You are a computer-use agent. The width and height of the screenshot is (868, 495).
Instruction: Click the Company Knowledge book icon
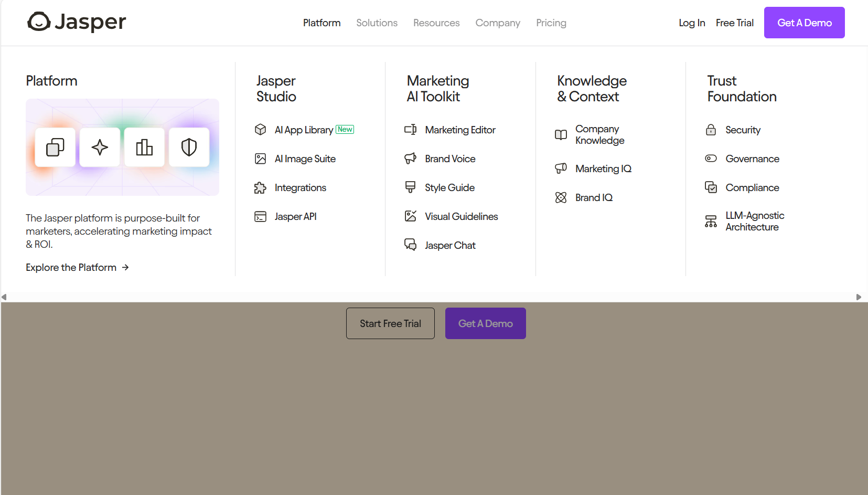pyautogui.click(x=561, y=134)
